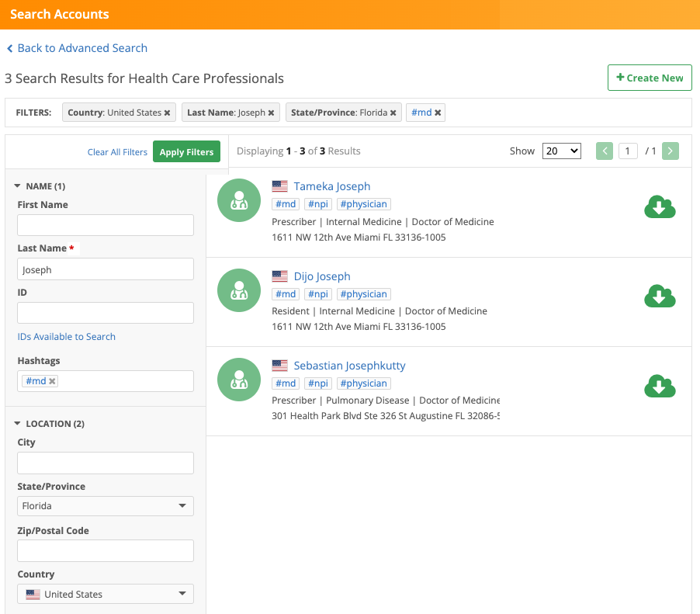Collapse the NAME filter section

18,186
